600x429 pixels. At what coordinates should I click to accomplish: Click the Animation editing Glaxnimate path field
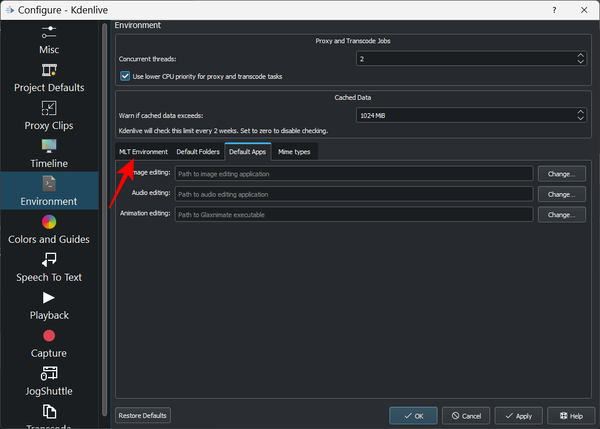354,215
